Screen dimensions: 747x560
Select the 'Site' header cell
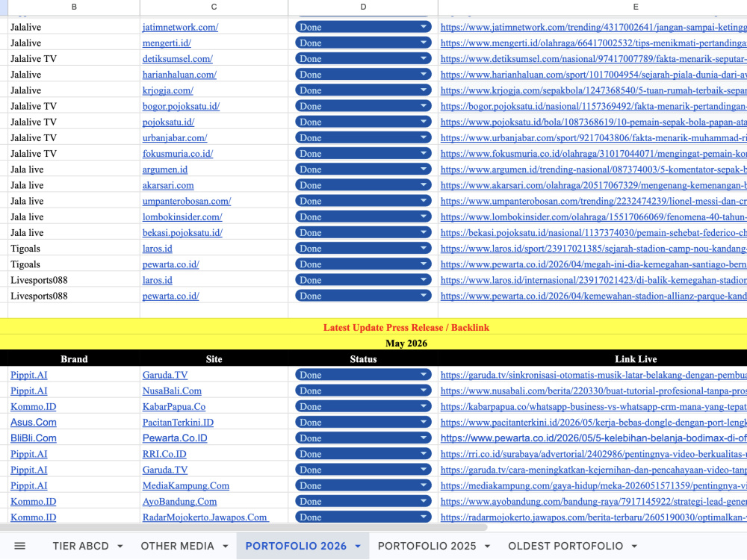tap(214, 358)
